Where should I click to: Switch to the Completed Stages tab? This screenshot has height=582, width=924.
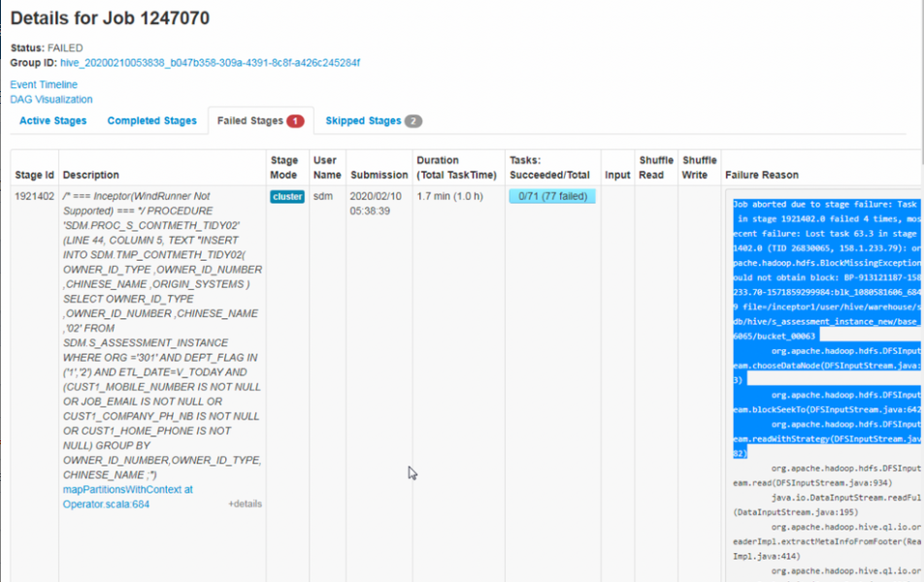click(x=151, y=121)
